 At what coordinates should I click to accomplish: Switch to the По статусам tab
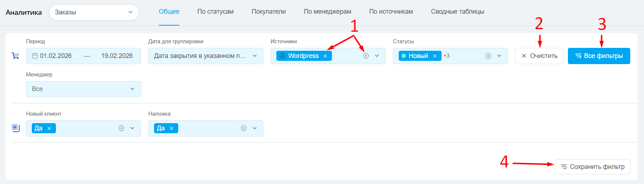click(x=215, y=12)
